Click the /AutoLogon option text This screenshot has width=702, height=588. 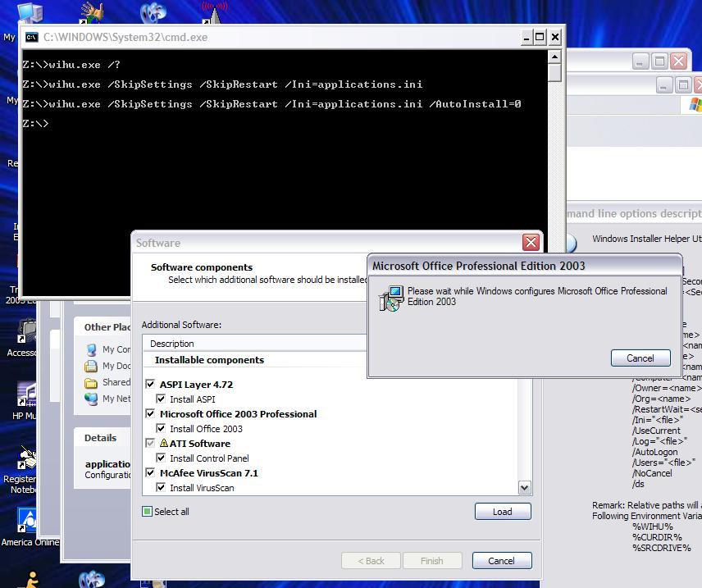tap(654, 452)
